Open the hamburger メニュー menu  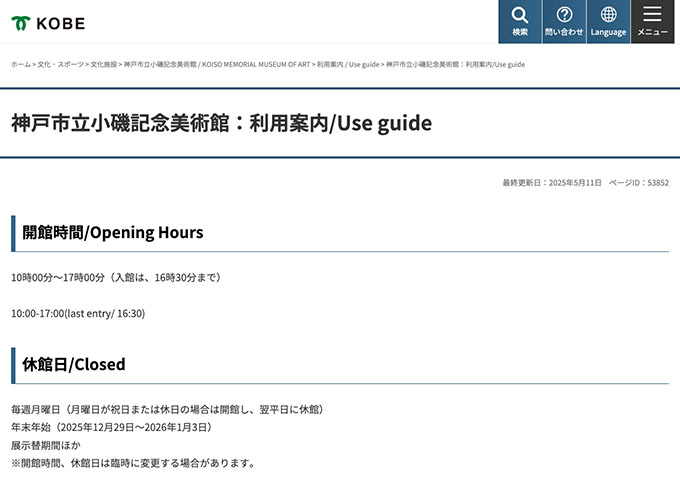pos(653,22)
